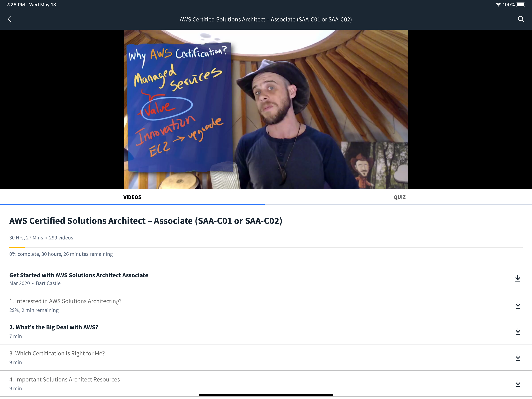Tap the '9 min' duration of video 3
Viewport: 532px width, 399px height.
click(x=16, y=362)
